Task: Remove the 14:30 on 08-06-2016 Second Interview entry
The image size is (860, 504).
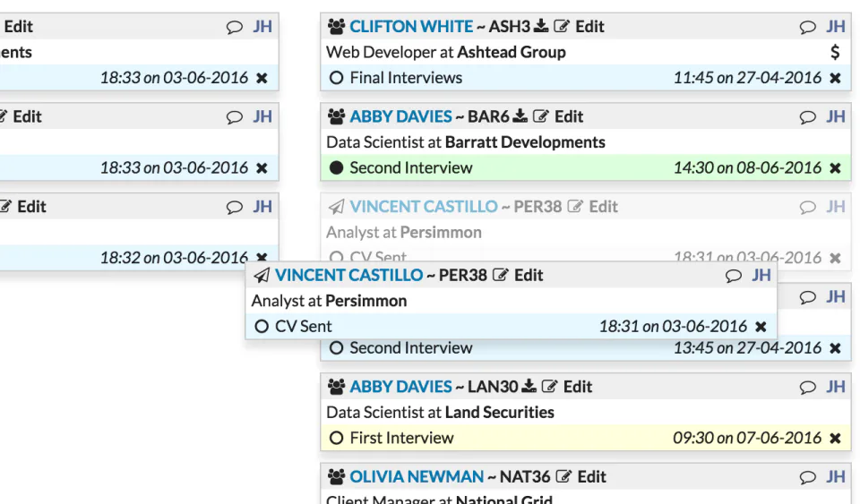Action: [x=835, y=168]
